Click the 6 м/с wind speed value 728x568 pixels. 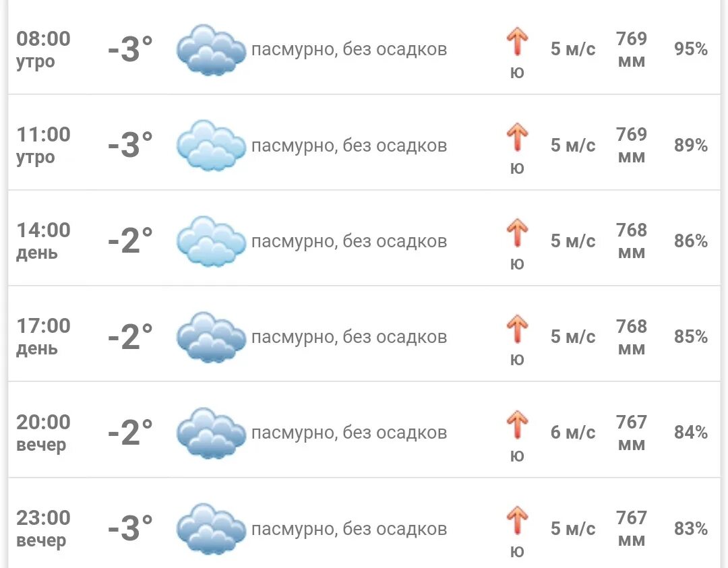point(573,433)
